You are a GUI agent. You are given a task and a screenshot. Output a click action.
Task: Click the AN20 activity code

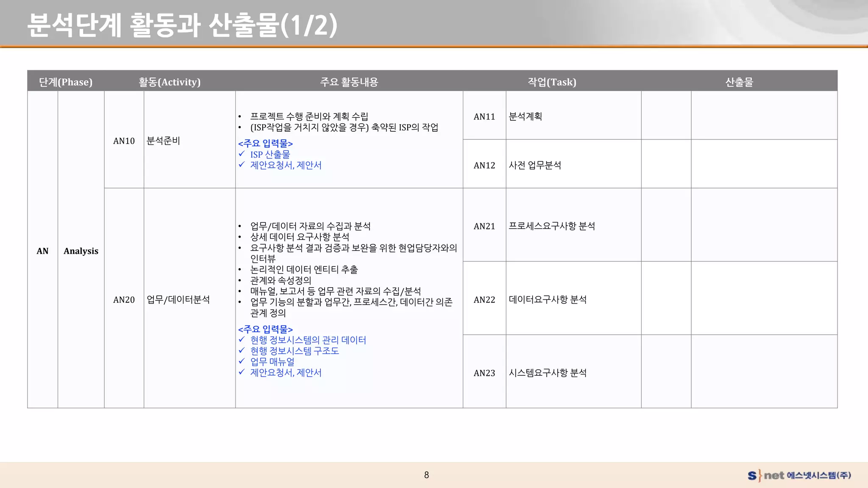(x=124, y=299)
